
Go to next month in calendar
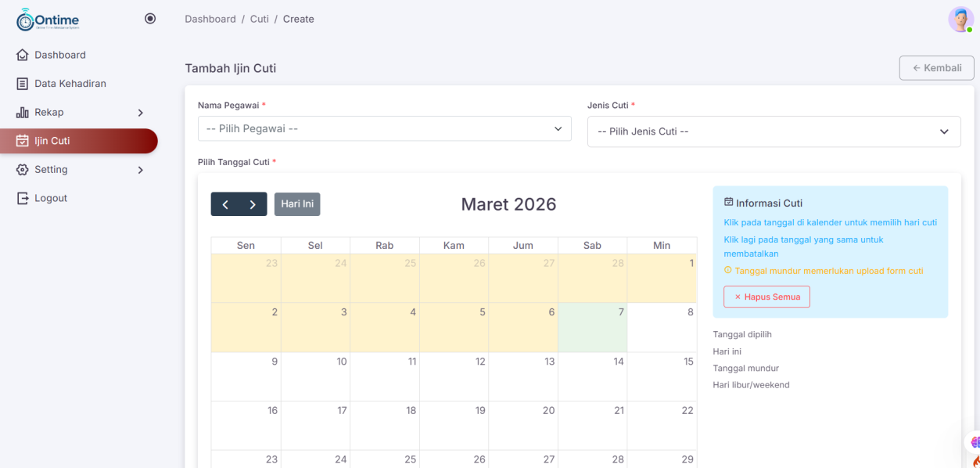click(253, 204)
